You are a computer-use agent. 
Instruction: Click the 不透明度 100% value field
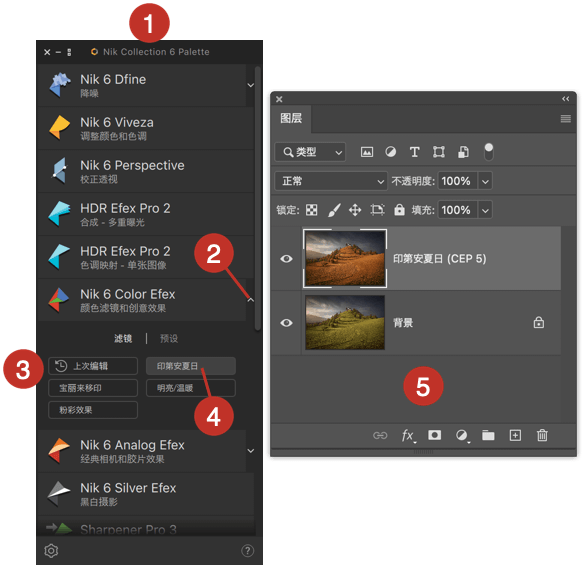coord(458,181)
